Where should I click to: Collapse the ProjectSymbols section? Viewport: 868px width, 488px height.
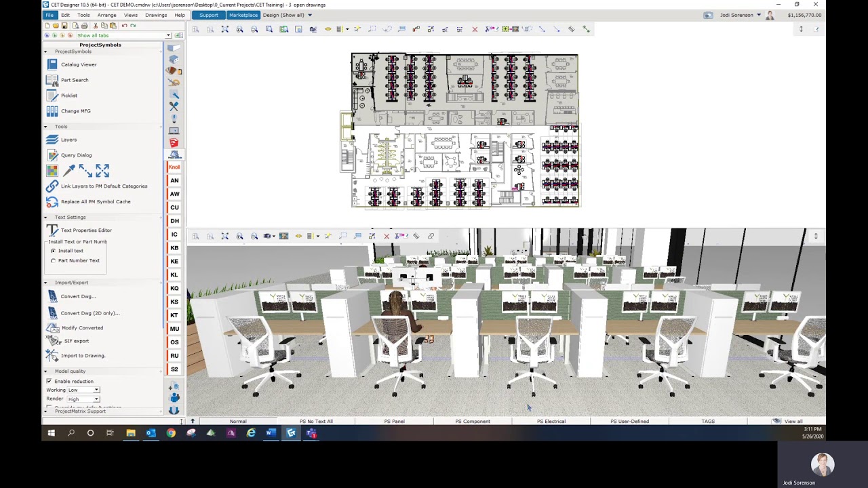45,52
